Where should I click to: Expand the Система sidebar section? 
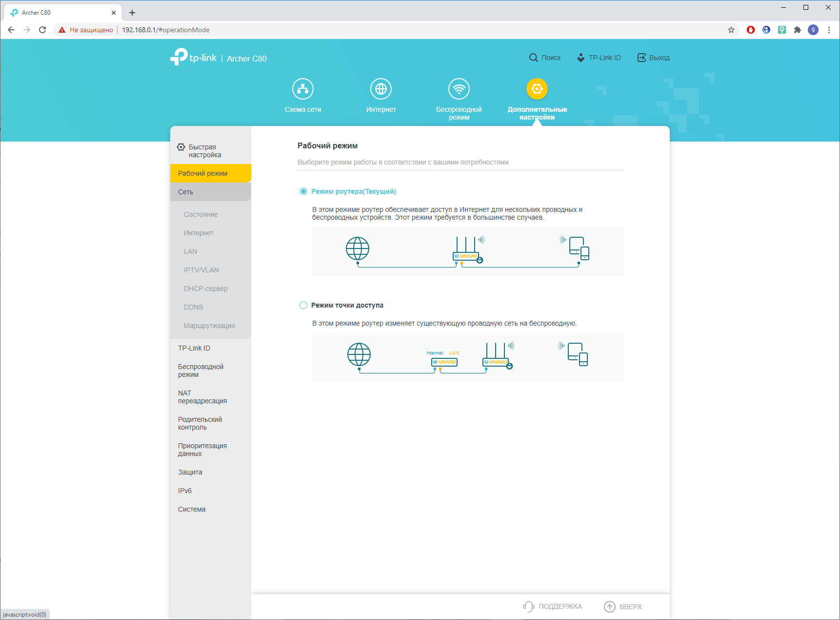(x=192, y=509)
